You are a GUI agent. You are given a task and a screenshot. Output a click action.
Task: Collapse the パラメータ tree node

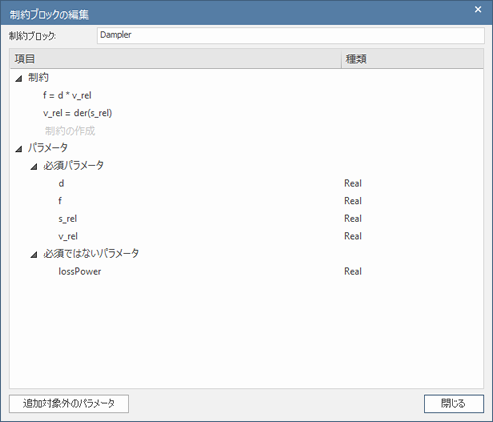click(x=19, y=149)
